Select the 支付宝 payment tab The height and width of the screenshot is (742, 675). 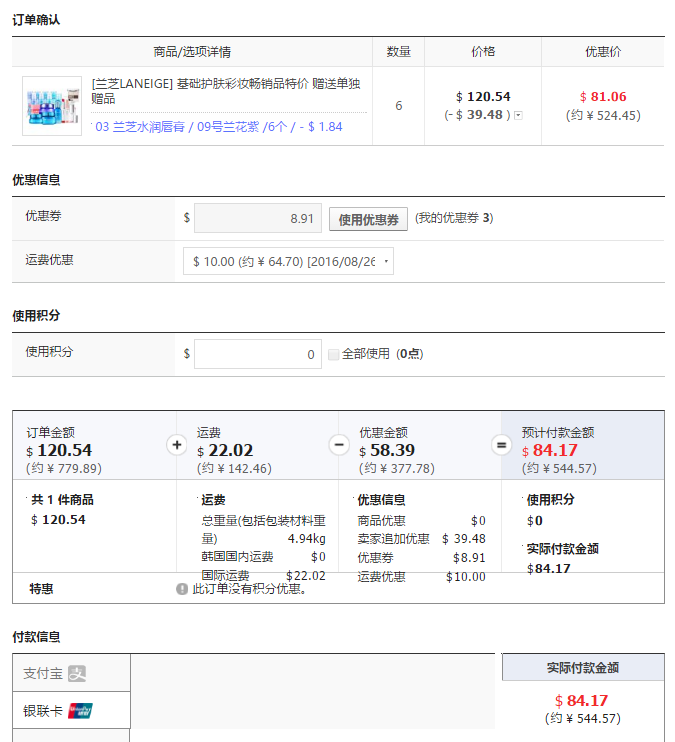71,673
